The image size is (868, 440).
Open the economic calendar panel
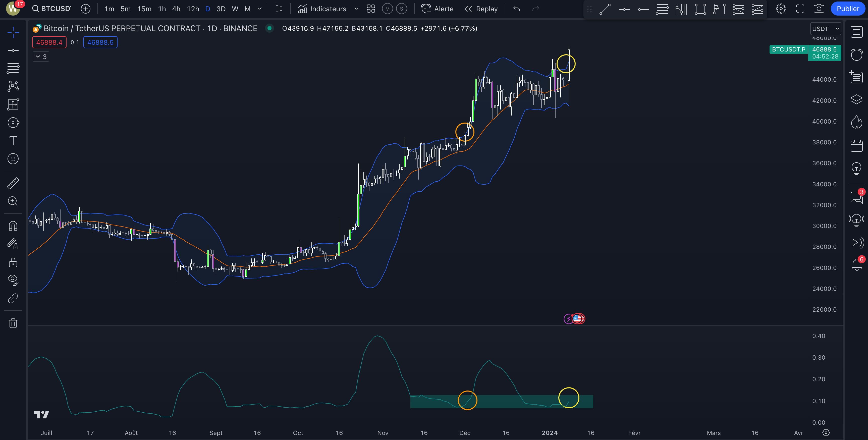click(x=856, y=146)
